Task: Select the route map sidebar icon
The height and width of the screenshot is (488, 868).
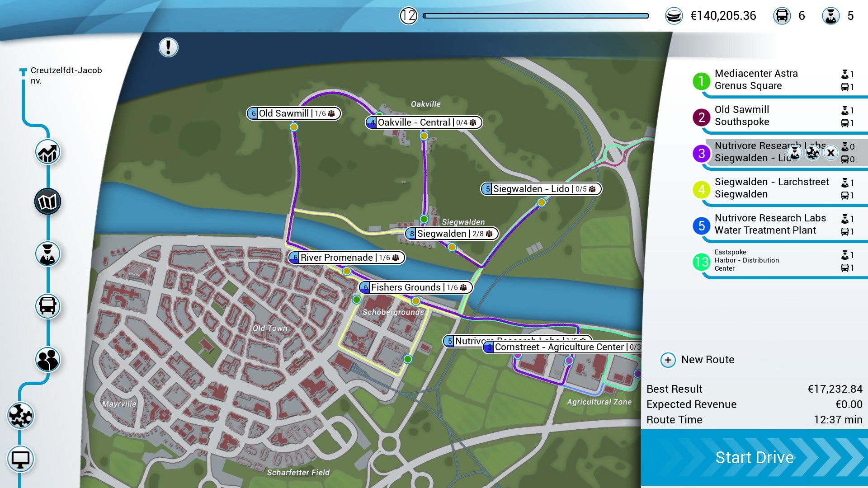Action: pyautogui.click(x=47, y=202)
